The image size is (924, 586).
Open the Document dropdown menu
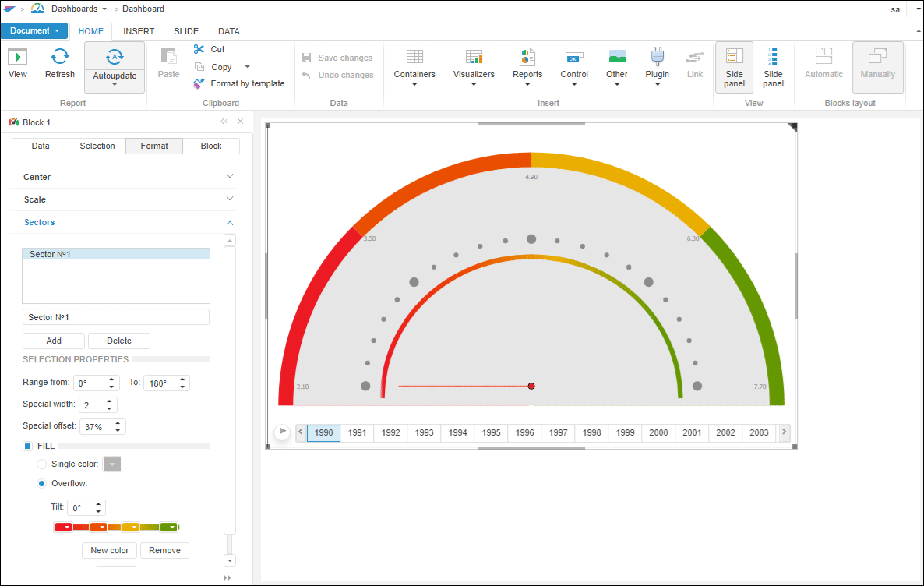34,31
